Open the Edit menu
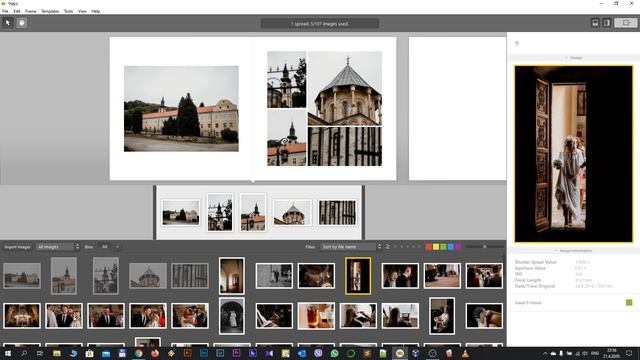The width and height of the screenshot is (640, 360). point(17,11)
